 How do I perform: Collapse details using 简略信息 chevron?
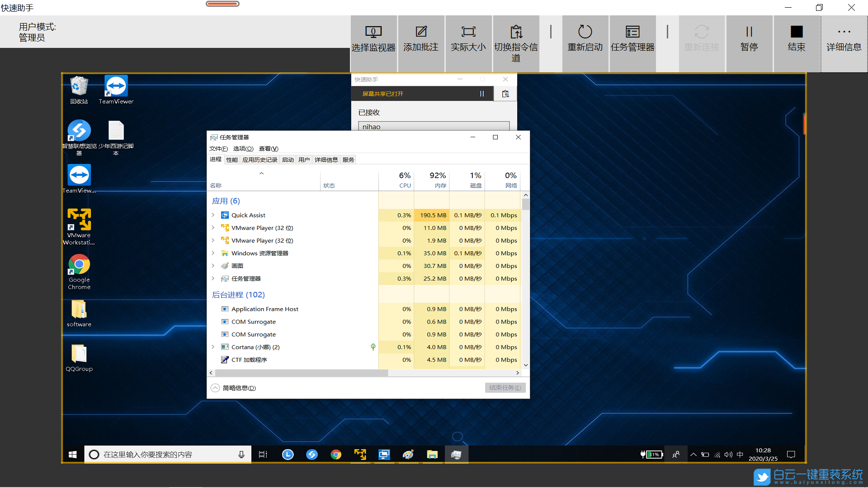pyautogui.click(x=215, y=388)
